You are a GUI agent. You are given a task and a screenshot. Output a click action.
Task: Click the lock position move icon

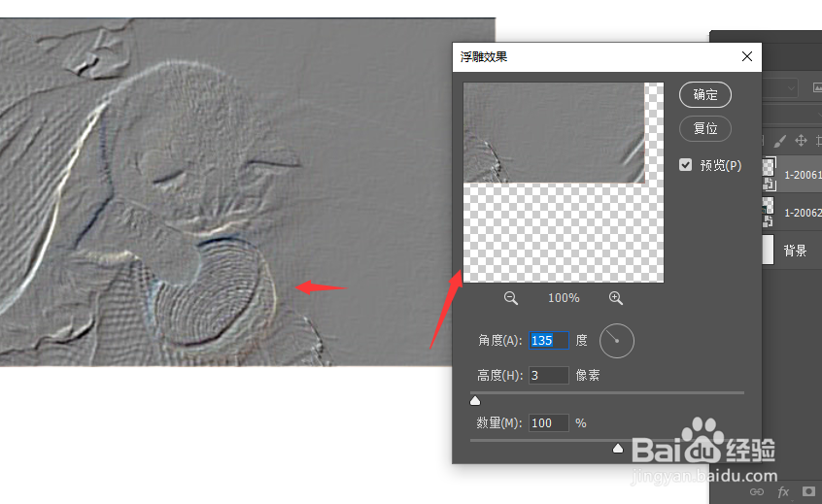point(801,141)
